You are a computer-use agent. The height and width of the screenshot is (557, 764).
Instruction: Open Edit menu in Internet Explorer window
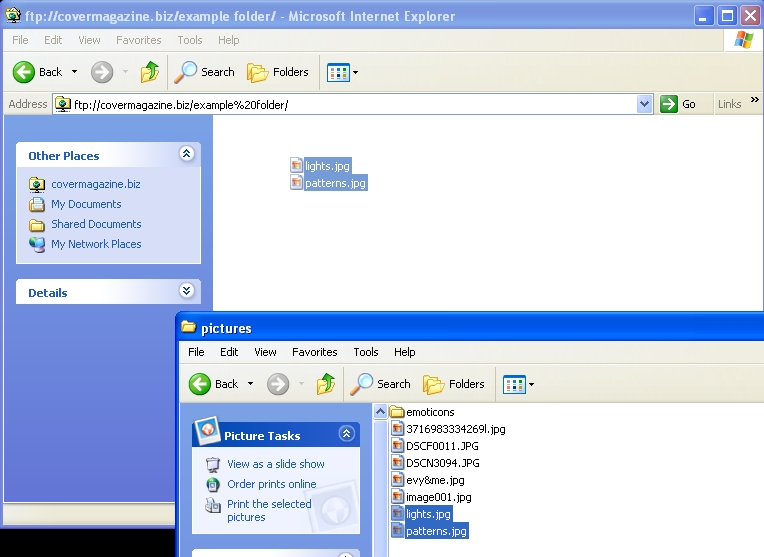(53, 40)
